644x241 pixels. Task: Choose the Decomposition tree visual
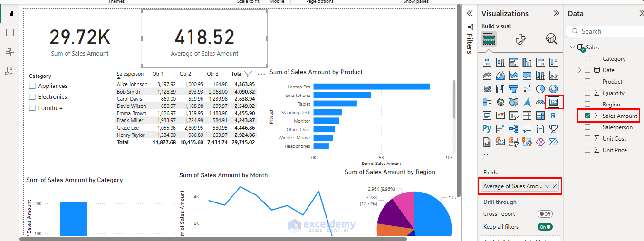click(513, 128)
